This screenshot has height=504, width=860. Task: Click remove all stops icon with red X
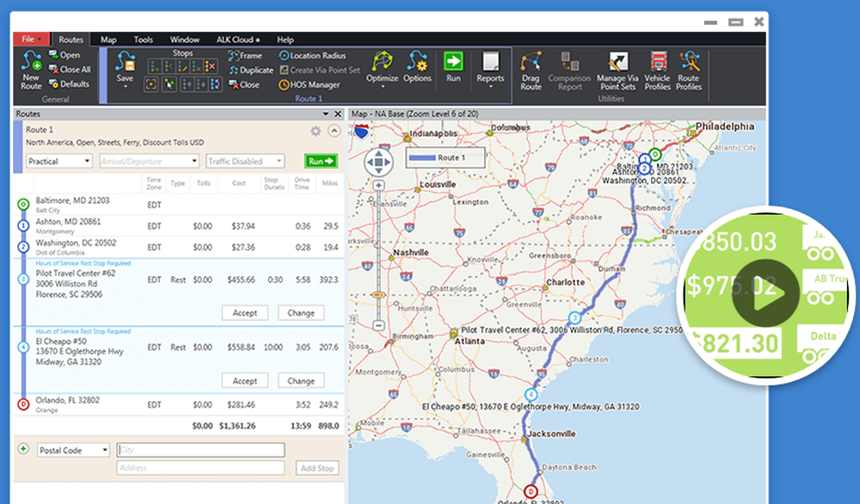(210, 67)
